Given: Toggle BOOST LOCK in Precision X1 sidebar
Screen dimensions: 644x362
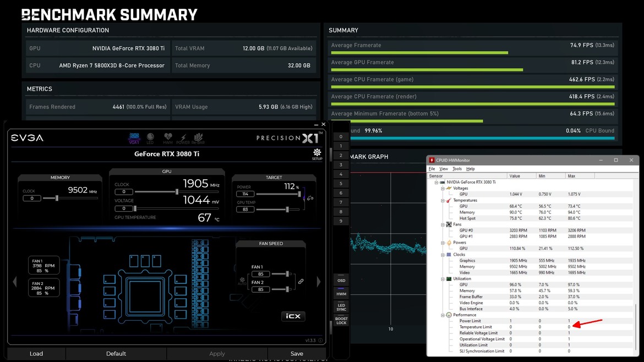Looking at the screenshot, I should click(x=341, y=321).
